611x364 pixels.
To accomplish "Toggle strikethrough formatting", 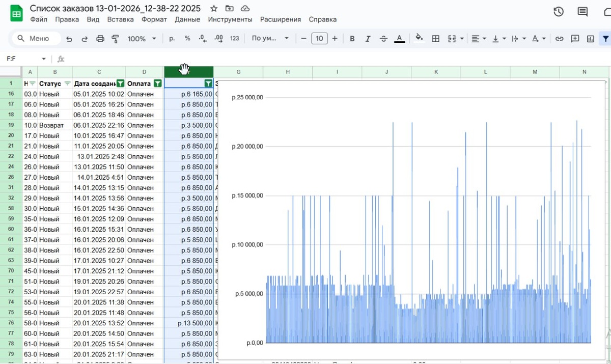I will (383, 39).
